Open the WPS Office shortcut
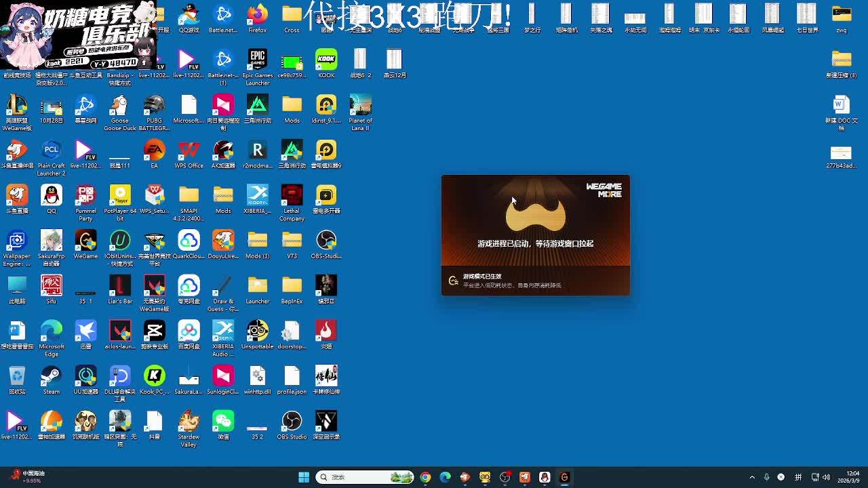The width and height of the screenshot is (868, 488). coord(189,151)
